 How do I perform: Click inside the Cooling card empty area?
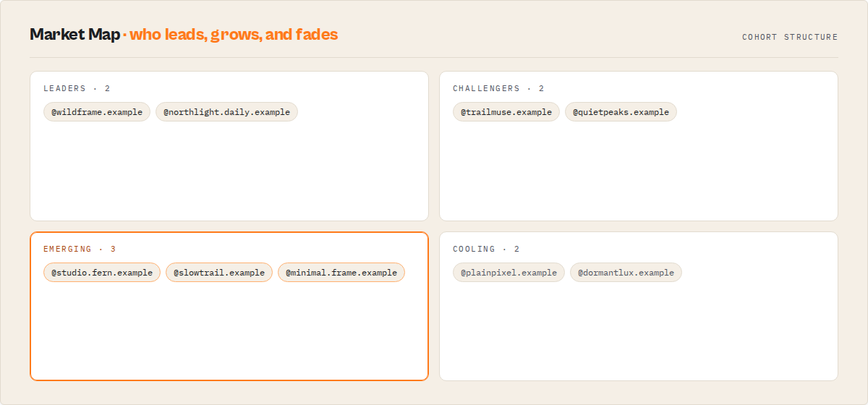pyautogui.click(x=639, y=331)
